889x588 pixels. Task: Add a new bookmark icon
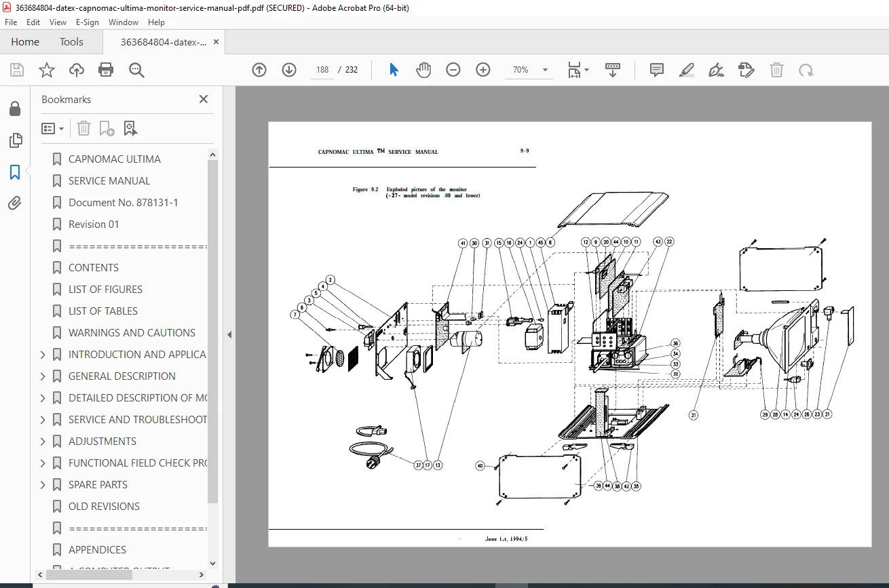pos(107,128)
